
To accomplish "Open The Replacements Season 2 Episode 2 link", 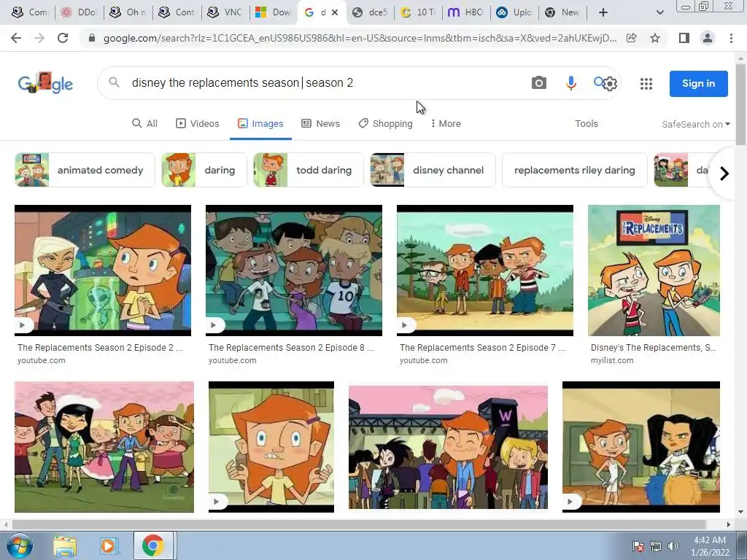I will tap(100, 348).
